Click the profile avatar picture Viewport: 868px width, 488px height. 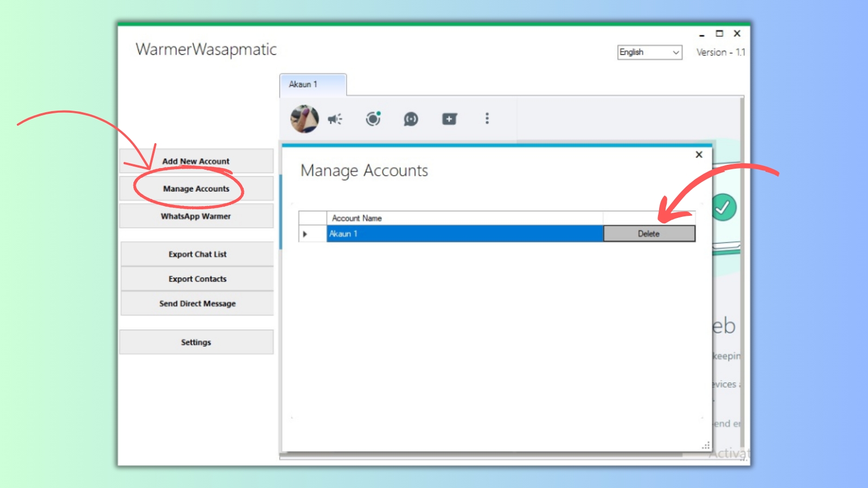pos(304,119)
